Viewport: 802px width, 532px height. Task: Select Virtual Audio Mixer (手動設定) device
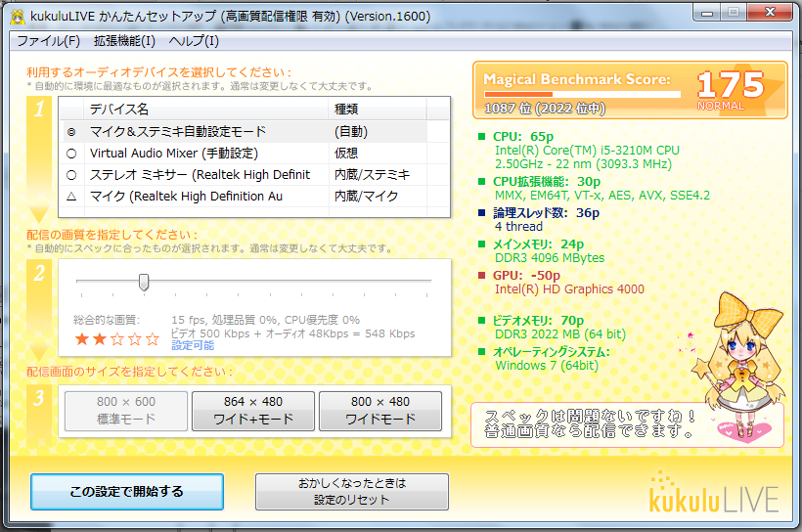tap(71, 153)
